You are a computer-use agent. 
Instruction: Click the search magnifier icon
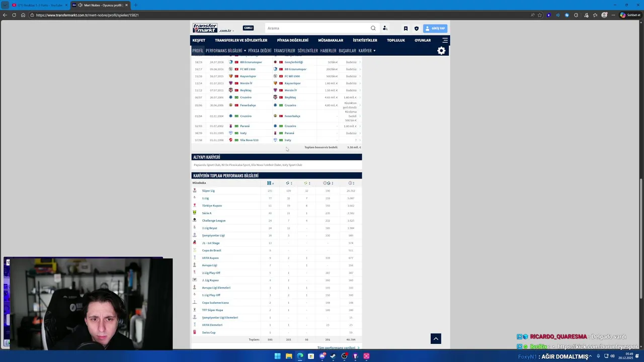[373, 28]
